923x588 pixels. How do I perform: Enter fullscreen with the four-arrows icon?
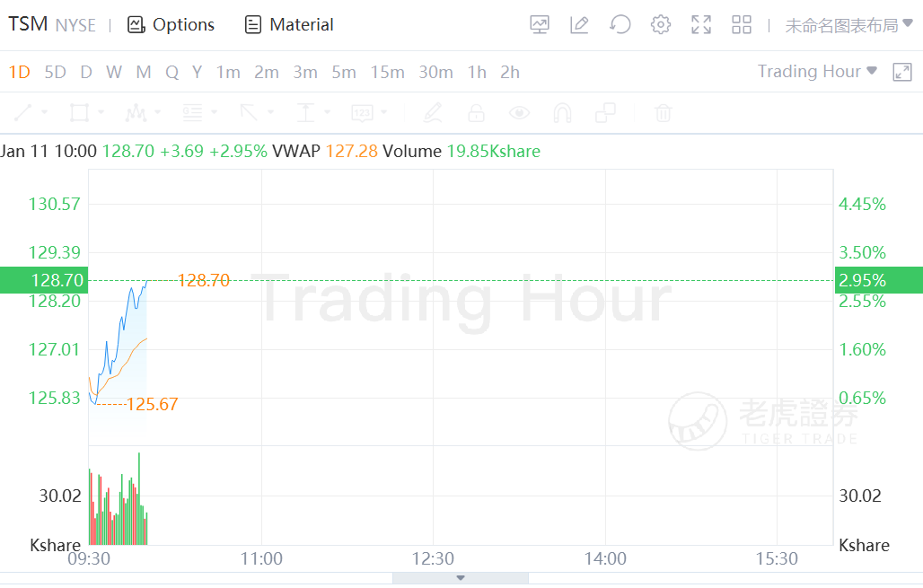tap(701, 25)
